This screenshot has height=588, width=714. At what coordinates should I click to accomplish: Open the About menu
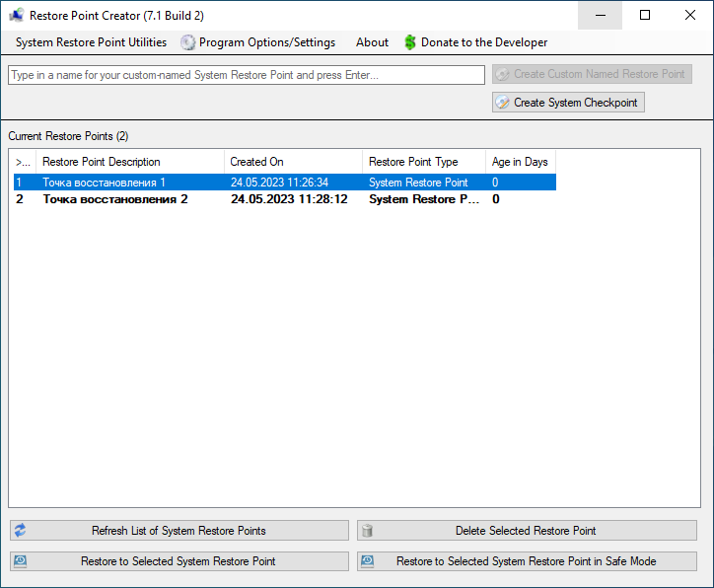click(x=372, y=42)
